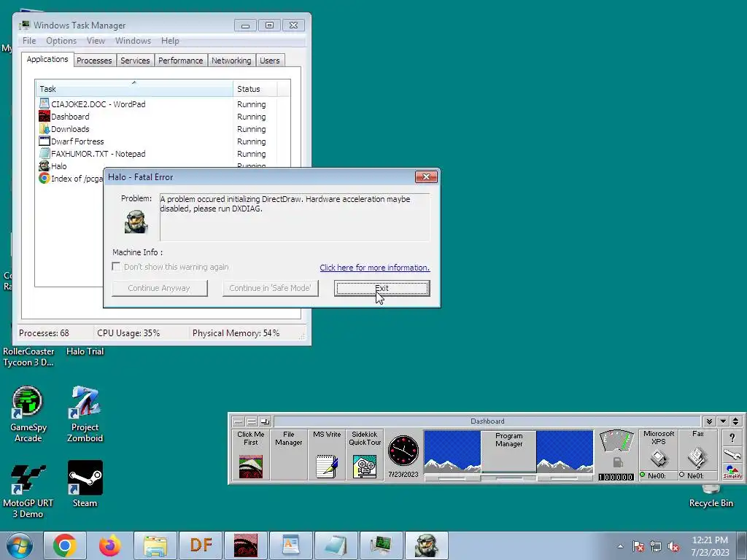Open Dashboard customize wrench icon
Screen dimensions: 747x560
pos(732,456)
